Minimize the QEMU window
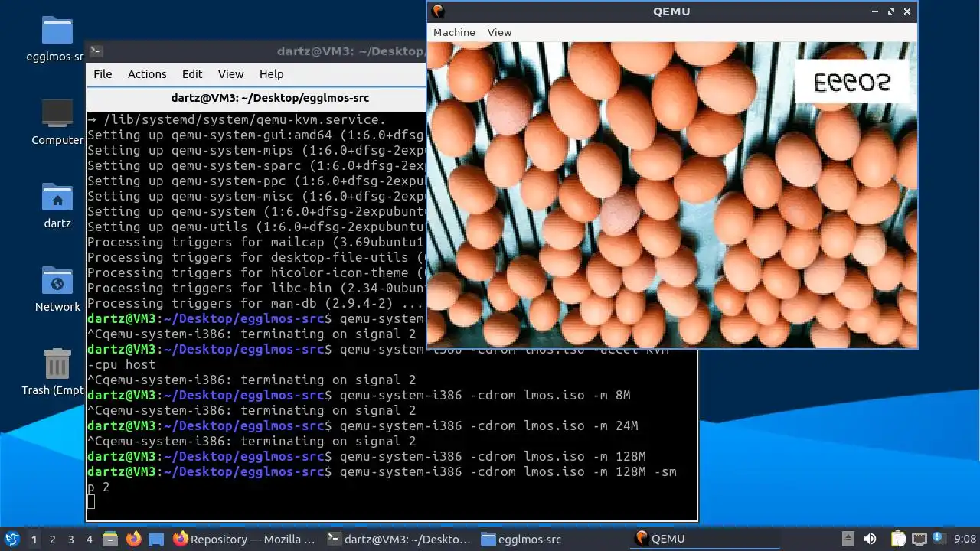Viewport: 980px width, 551px height. [x=875, y=11]
